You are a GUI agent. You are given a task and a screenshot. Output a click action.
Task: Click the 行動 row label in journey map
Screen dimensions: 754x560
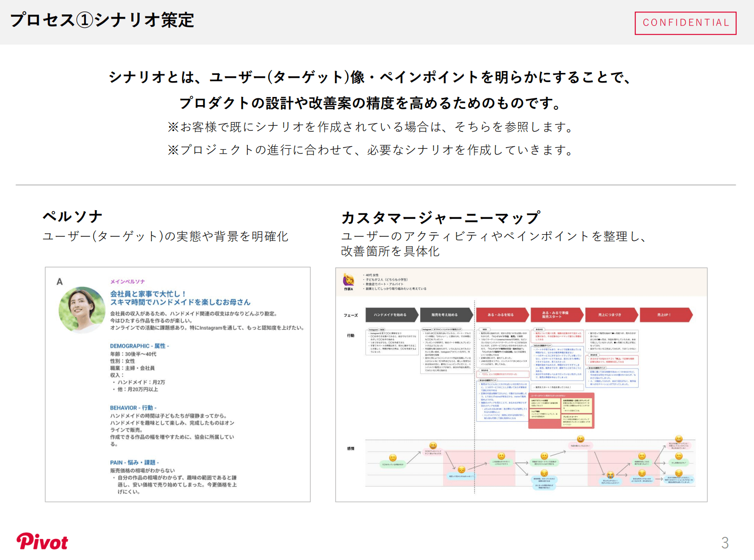point(351,335)
